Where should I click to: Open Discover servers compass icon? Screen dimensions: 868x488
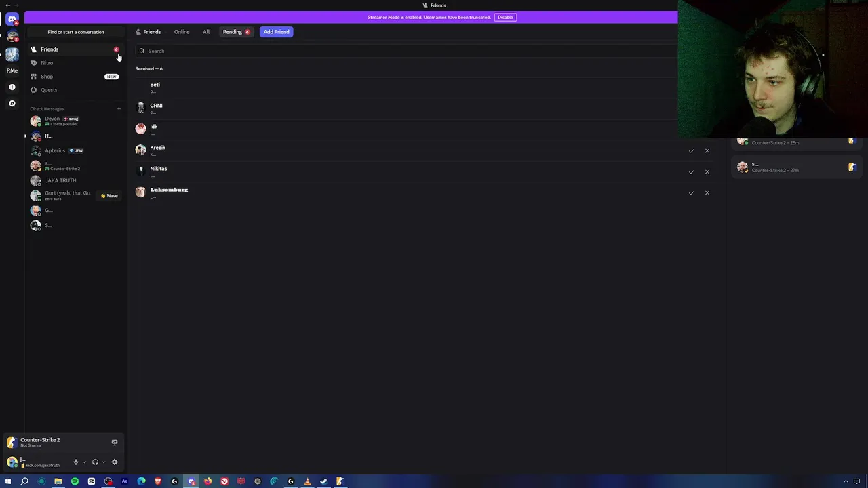tap(12, 103)
